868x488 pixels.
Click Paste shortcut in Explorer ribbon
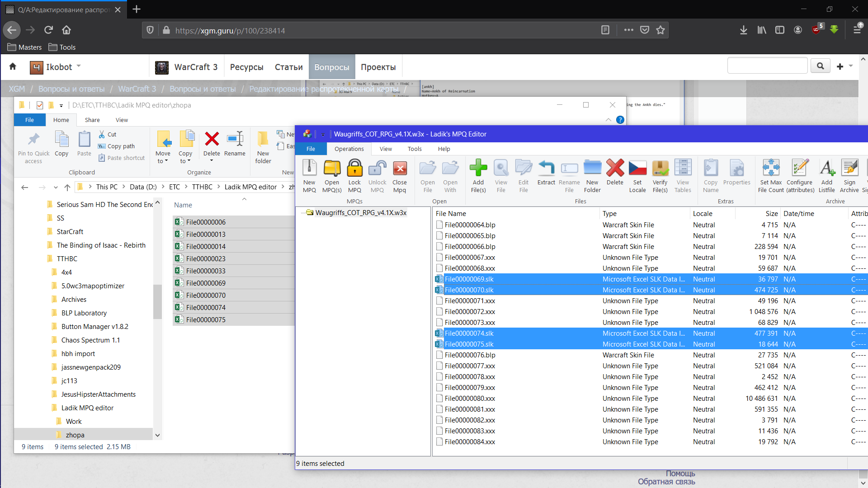(x=122, y=158)
